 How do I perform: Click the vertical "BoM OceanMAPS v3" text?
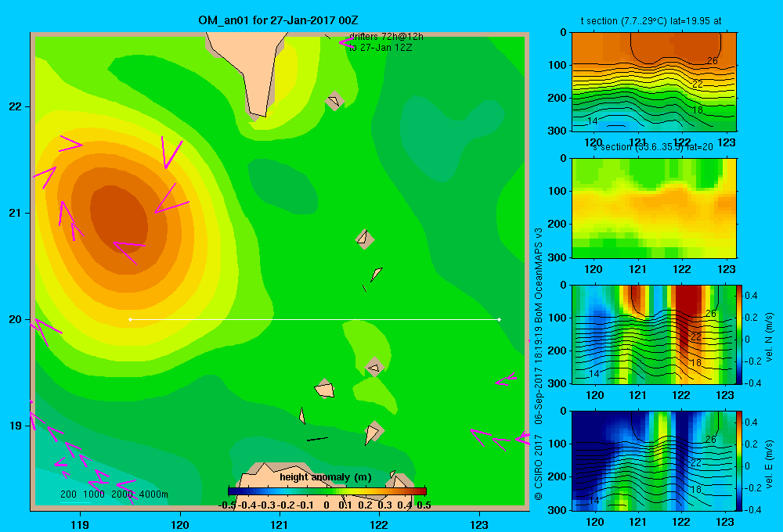(x=539, y=275)
